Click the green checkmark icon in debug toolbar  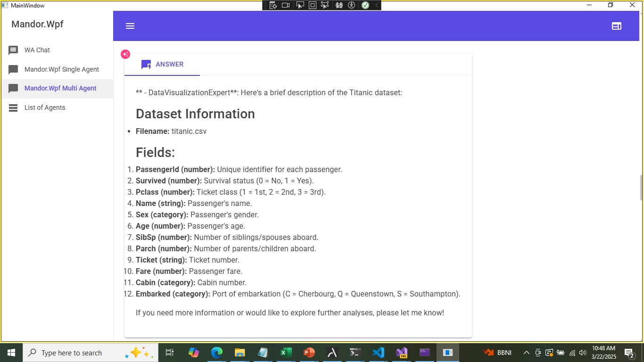pyautogui.click(x=365, y=5)
